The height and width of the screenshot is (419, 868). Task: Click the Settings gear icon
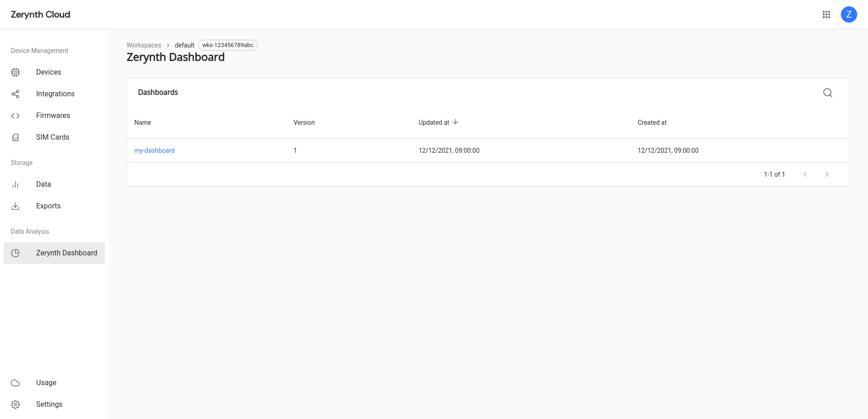(15, 405)
